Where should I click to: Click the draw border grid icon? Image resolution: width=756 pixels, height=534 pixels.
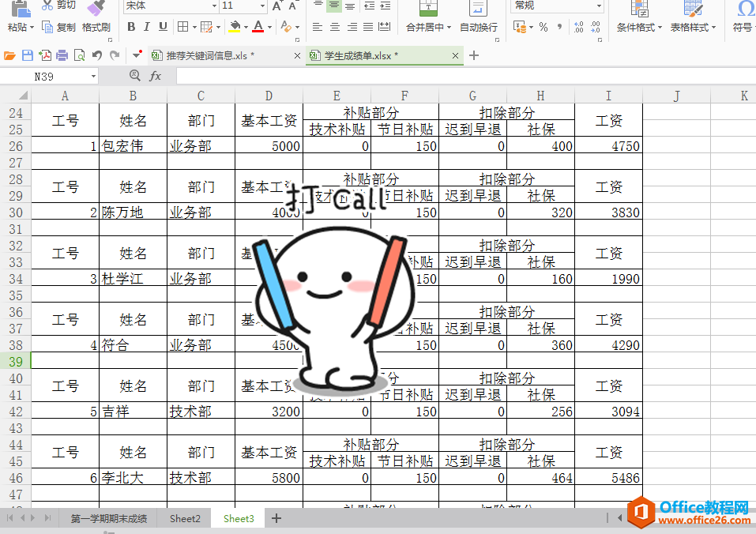click(x=206, y=27)
